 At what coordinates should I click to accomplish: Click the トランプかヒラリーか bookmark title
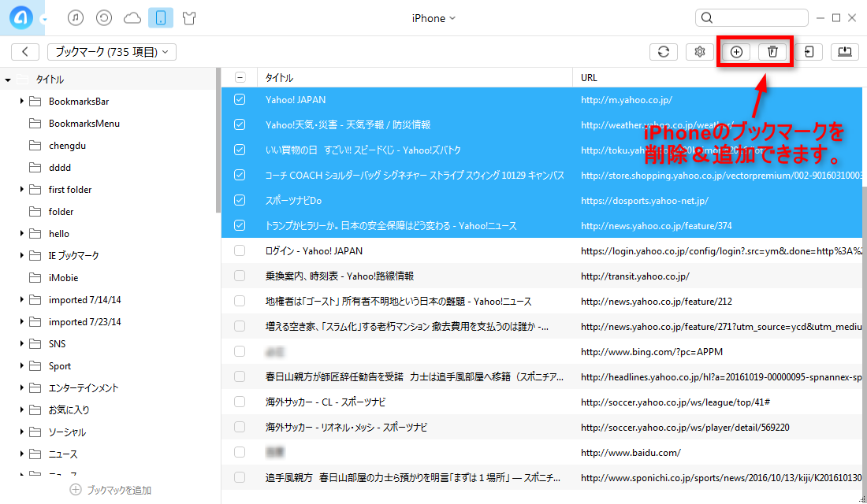pos(391,225)
